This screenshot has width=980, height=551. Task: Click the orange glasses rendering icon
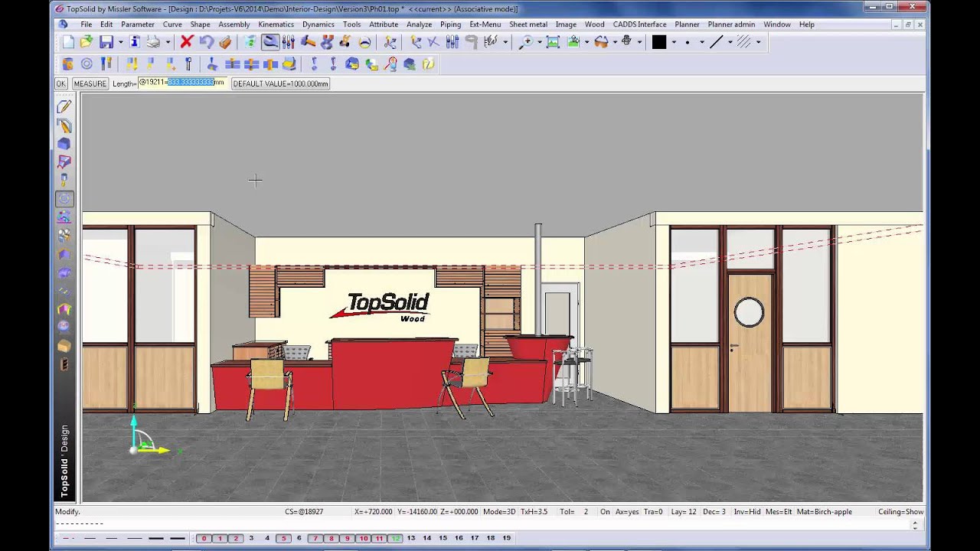click(x=601, y=42)
